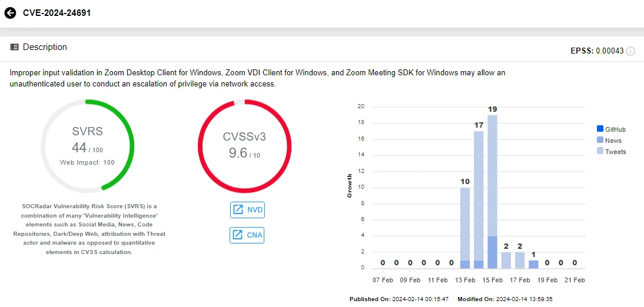Open the CNA external link button
The width and height of the screenshot is (644, 307).
247,235
